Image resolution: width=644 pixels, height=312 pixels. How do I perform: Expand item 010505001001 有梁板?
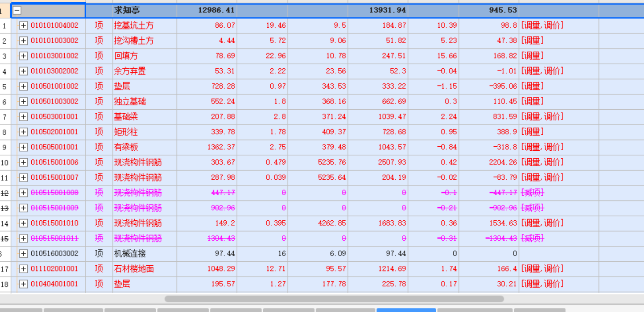click(x=23, y=147)
